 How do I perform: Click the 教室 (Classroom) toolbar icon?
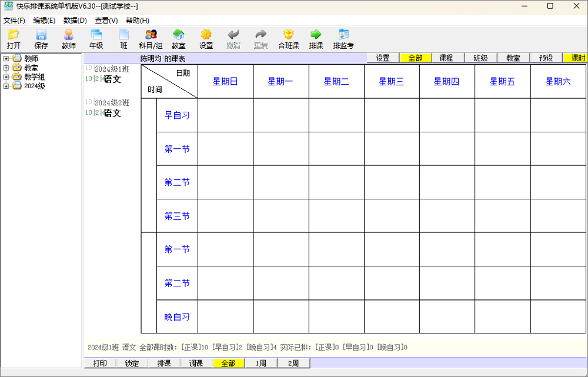coord(178,39)
